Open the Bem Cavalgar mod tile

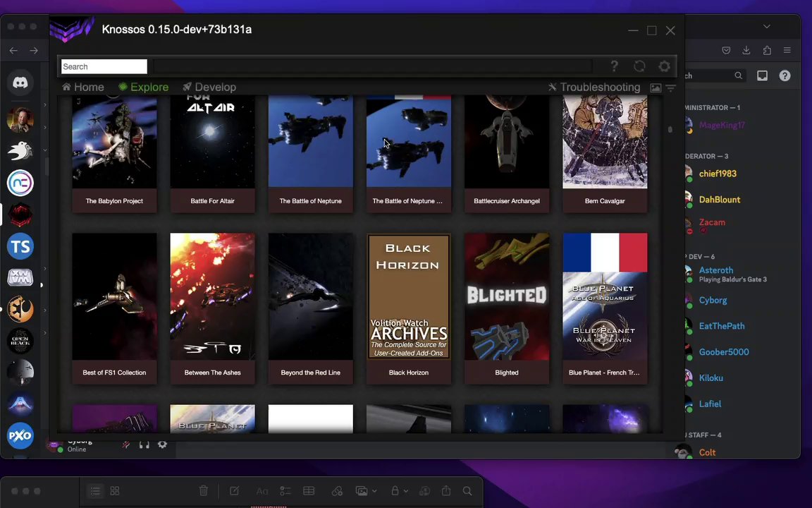[605, 153]
